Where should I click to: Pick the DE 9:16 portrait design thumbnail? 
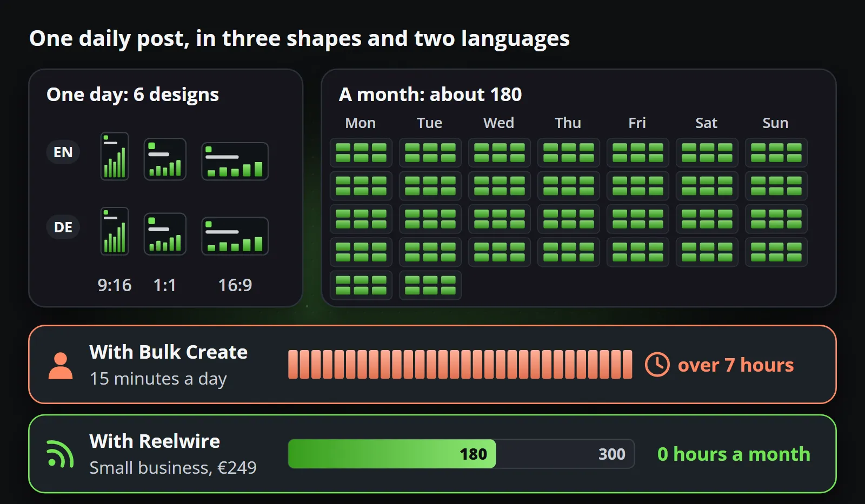tap(115, 231)
